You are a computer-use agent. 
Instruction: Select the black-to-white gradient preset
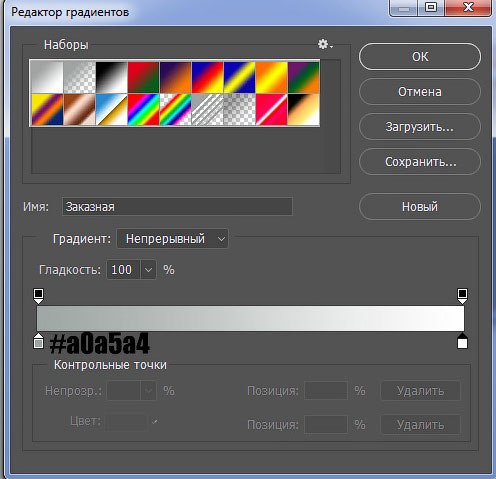(x=112, y=77)
